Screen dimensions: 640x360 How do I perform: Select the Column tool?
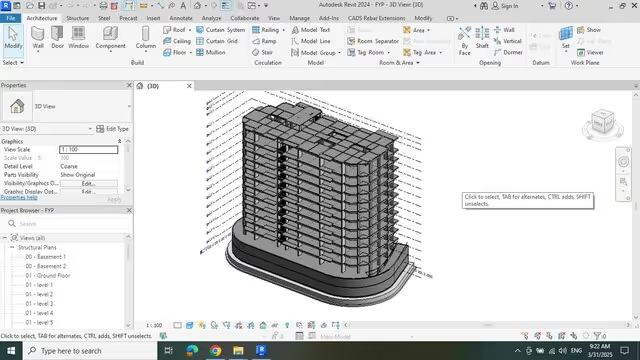click(x=146, y=38)
